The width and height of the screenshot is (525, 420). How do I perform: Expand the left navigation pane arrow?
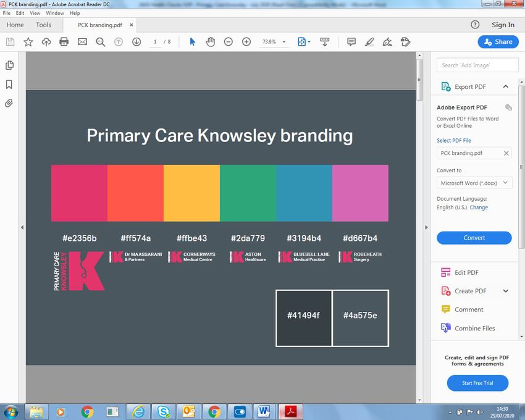coord(22,227)
